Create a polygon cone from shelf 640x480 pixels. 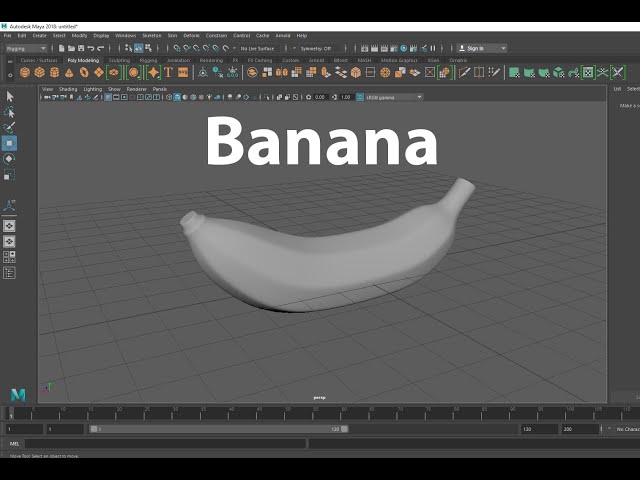click(69, 73)
